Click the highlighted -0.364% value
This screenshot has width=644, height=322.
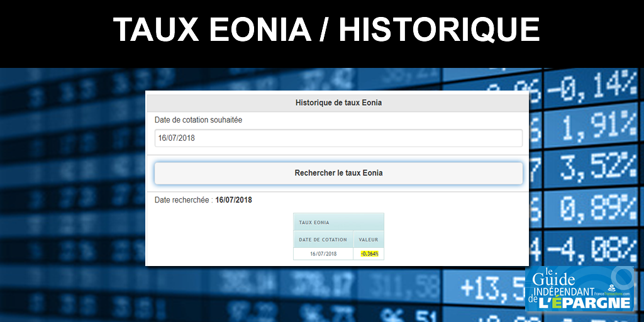[x=369, y=254]
